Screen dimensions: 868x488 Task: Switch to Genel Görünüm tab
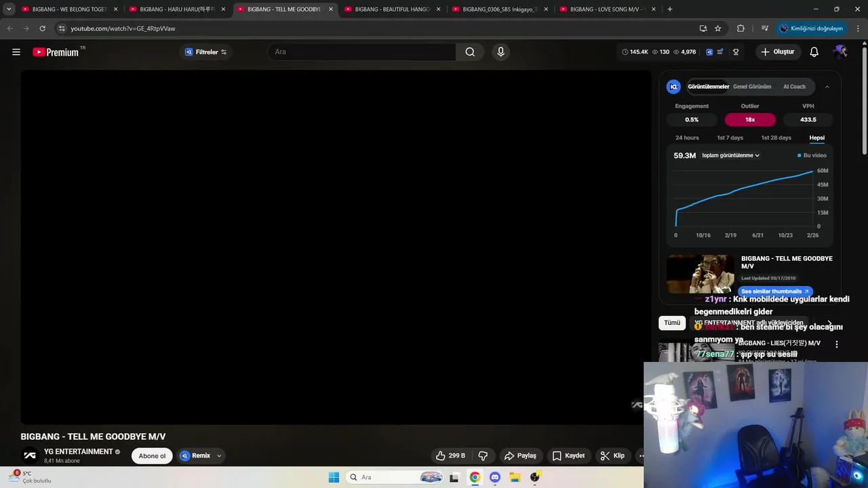coord(752,87)
